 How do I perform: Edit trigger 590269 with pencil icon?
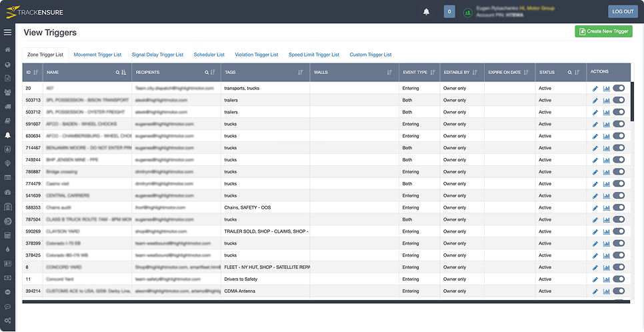point(595,232)
